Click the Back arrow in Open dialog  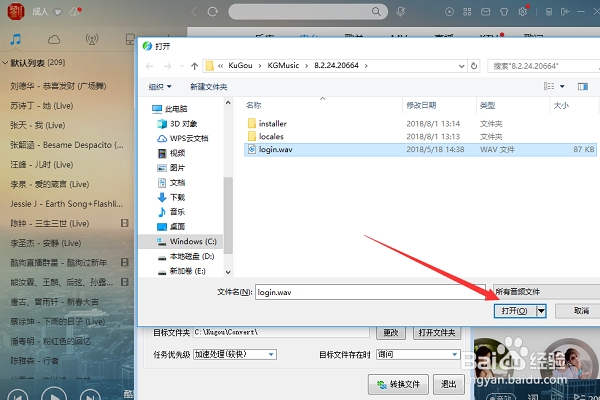(150, 66)
